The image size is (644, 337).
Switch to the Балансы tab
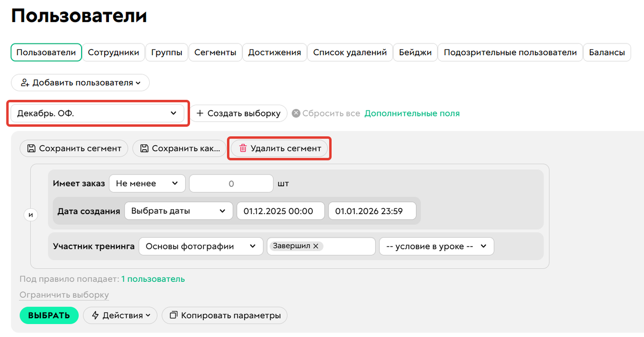(606, 52)
